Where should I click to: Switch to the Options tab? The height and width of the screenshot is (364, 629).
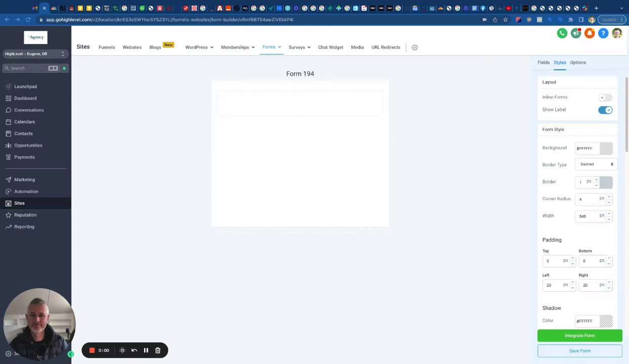click(578, 63)
